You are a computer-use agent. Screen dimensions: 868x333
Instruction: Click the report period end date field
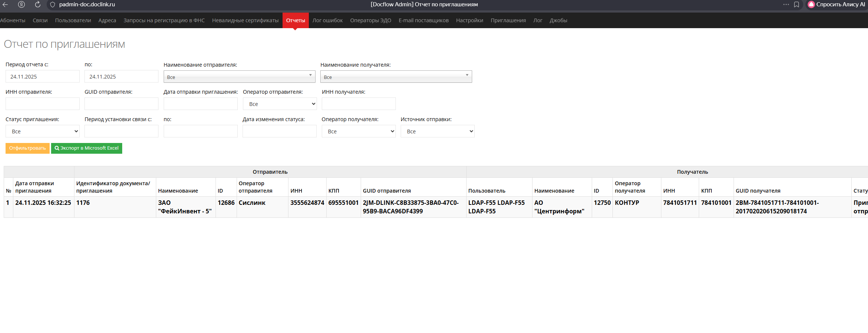tap(121, 77)
